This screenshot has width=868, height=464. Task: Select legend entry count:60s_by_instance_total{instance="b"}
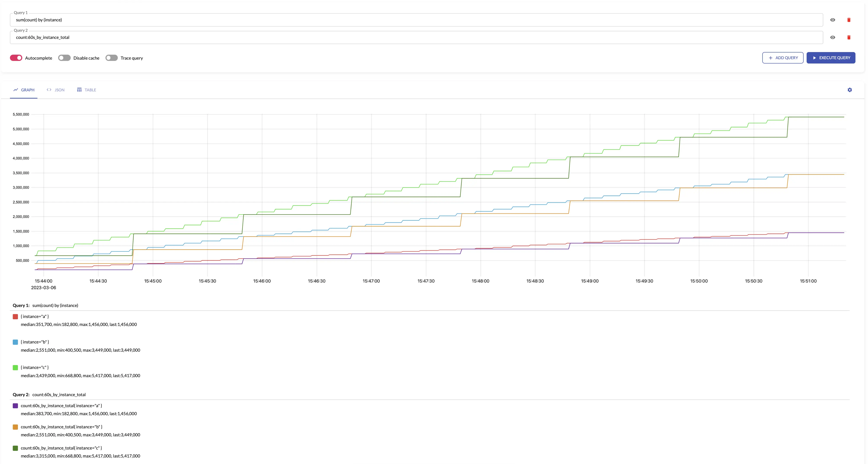[x=61, y=427]
